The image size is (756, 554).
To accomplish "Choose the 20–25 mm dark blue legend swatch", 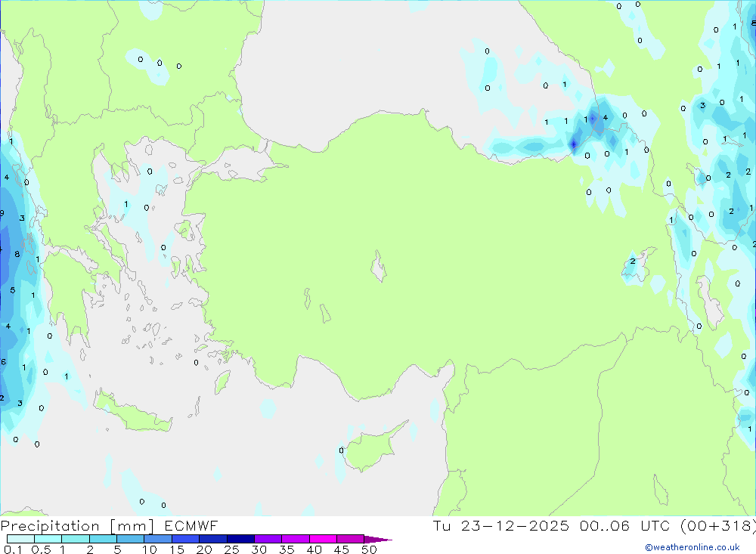I will (213, 539).
